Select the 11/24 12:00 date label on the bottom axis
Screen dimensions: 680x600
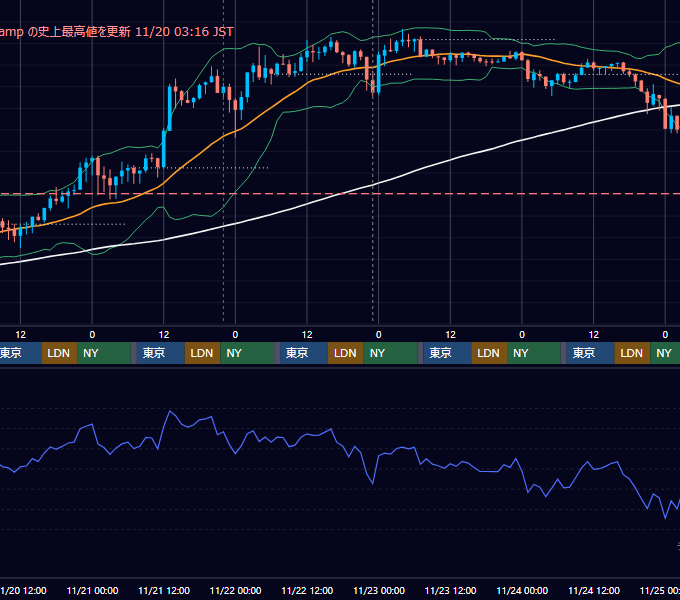click(594, 590)
